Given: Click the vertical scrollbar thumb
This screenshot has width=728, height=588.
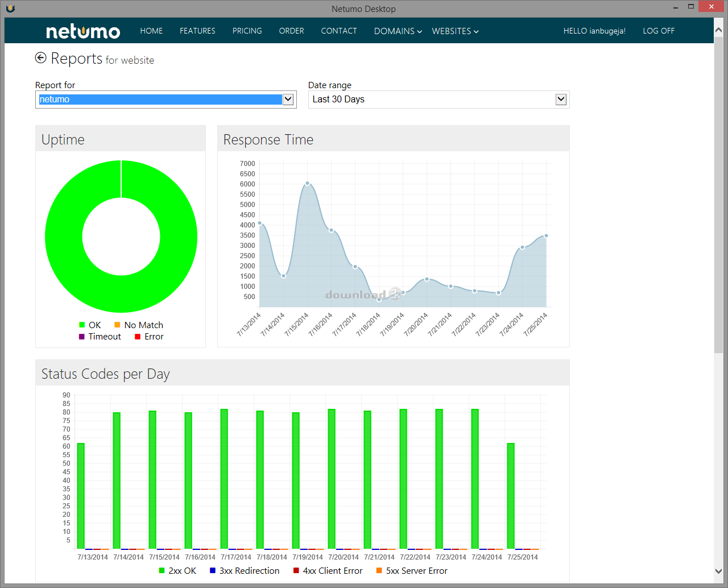Looking at the screenshot, I should point(718,196).
